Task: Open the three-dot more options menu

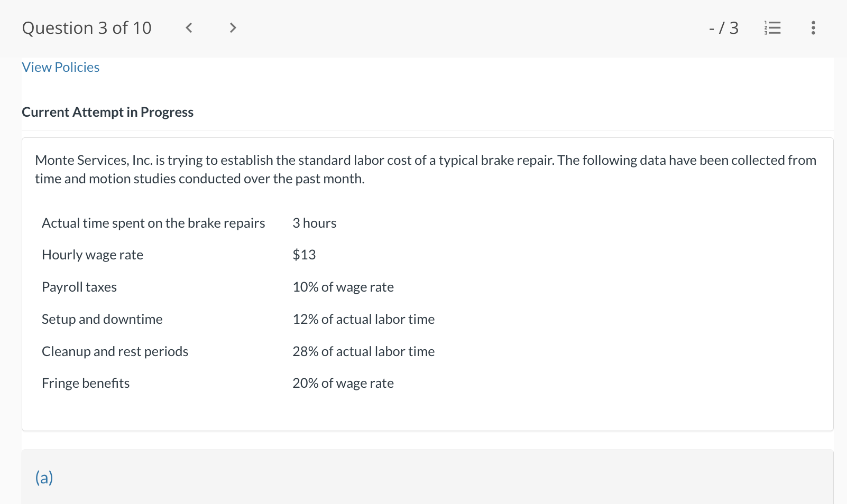Action: click(x=813, y=27)
